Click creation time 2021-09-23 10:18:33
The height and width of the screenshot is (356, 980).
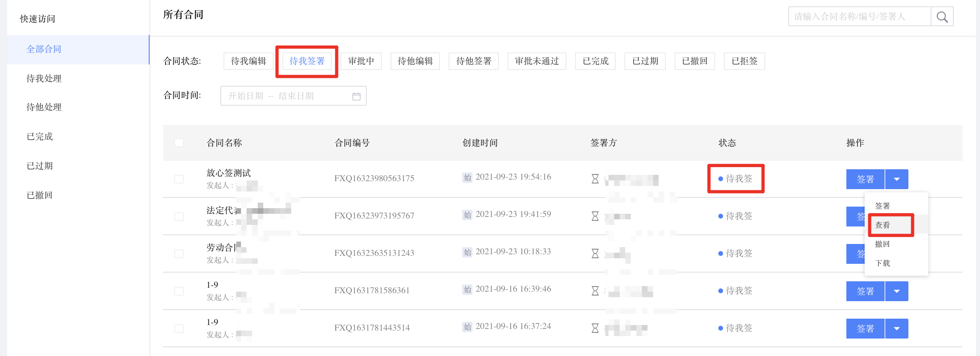(x=513, y=252)
